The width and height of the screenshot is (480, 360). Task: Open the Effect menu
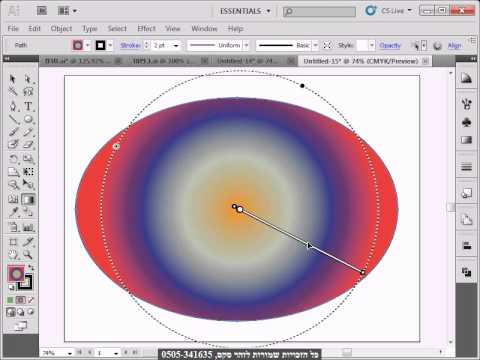(147, 29)
